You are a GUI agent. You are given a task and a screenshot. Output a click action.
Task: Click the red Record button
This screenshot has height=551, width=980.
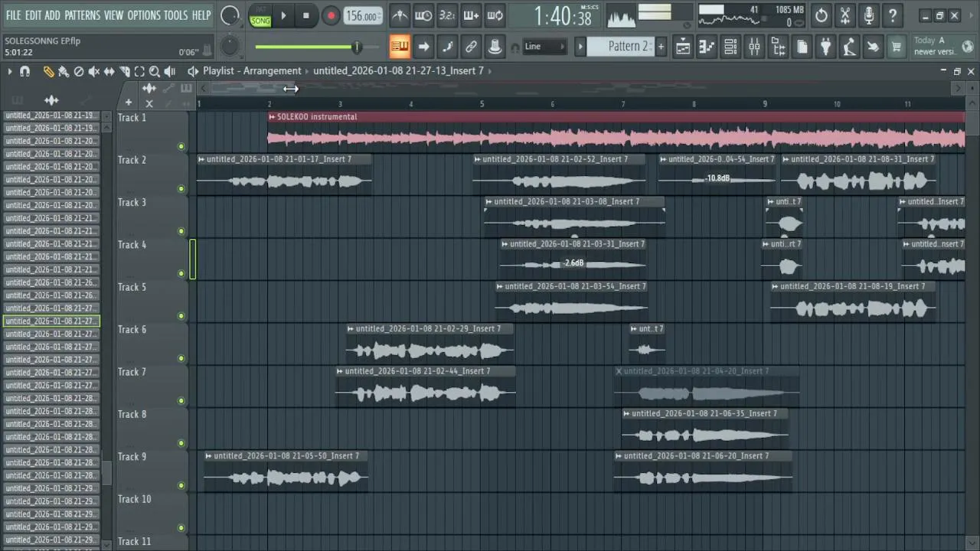(331, 15)
